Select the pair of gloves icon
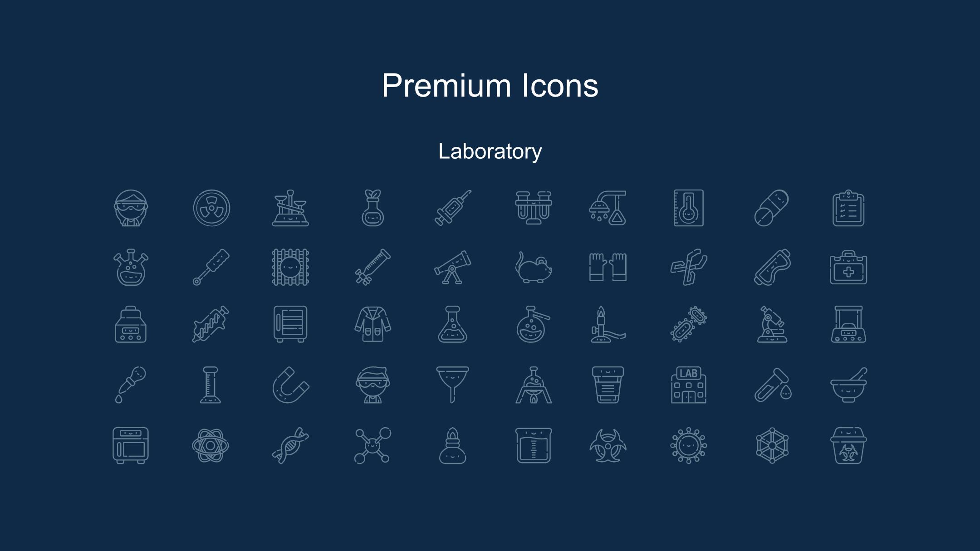 tap(608, 267)
